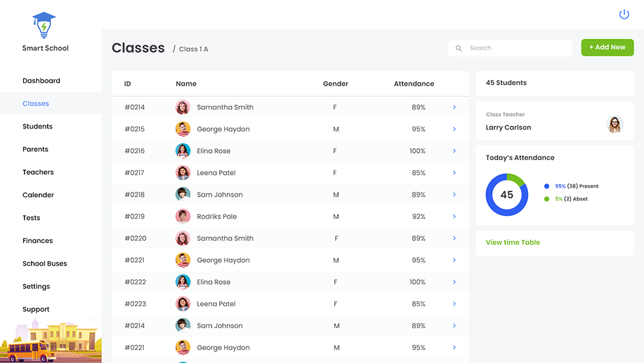Click the Smart School logo
Viewport: 644px width, 363px height.
[x=44, y=26]
